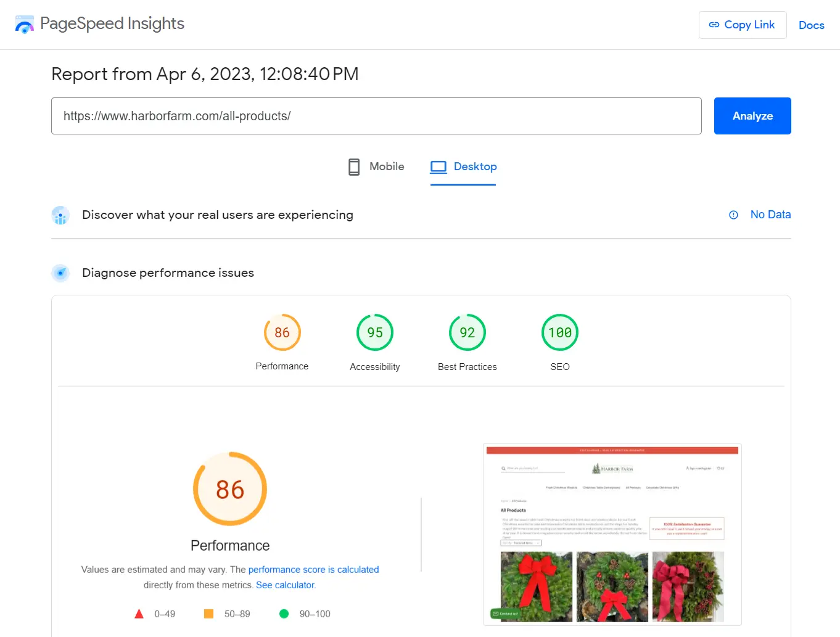Click the 0–49 legend range text
This screenshot has width=840, height=637.
tap(165, 614)
